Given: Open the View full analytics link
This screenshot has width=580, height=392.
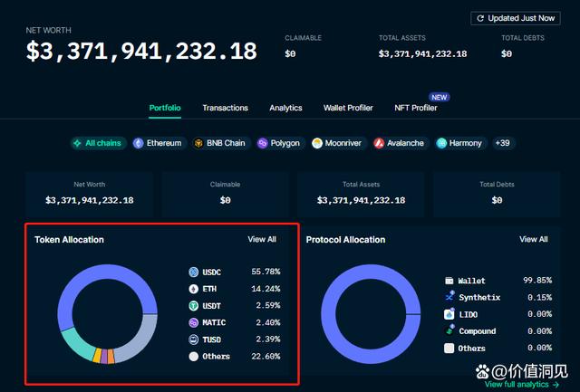Looking at the screenshot, I should 522,385.
